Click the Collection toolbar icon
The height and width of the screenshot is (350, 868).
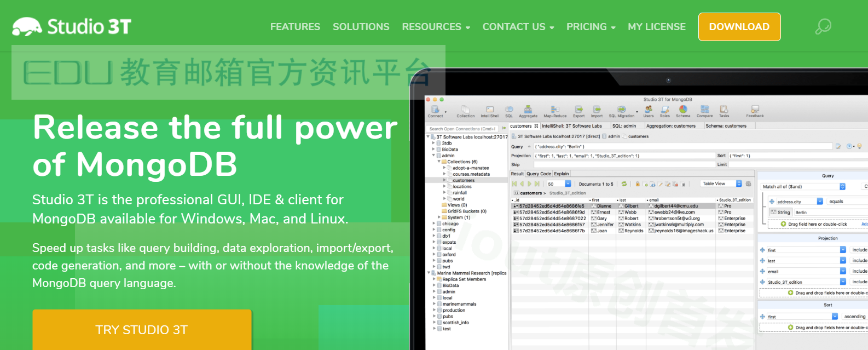coord(465,111)
